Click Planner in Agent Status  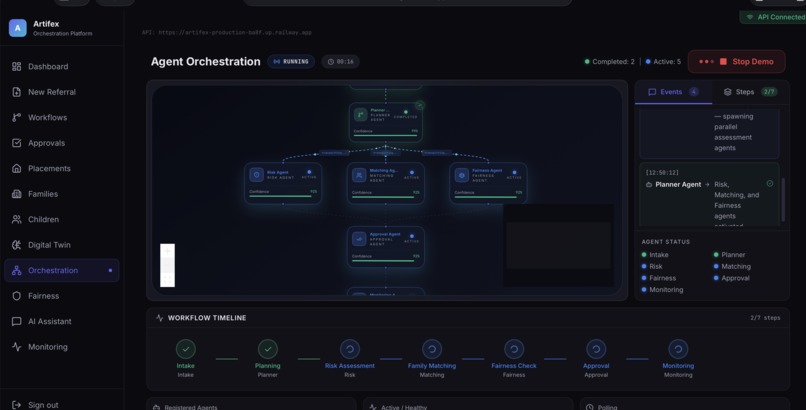[729, 255]
